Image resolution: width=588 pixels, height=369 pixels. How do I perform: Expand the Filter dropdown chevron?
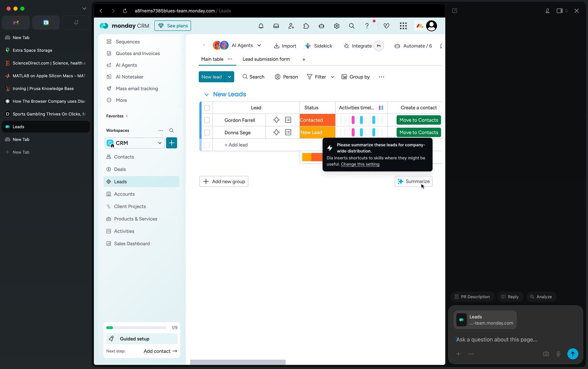pyautogui.click(x=333, y=77)
